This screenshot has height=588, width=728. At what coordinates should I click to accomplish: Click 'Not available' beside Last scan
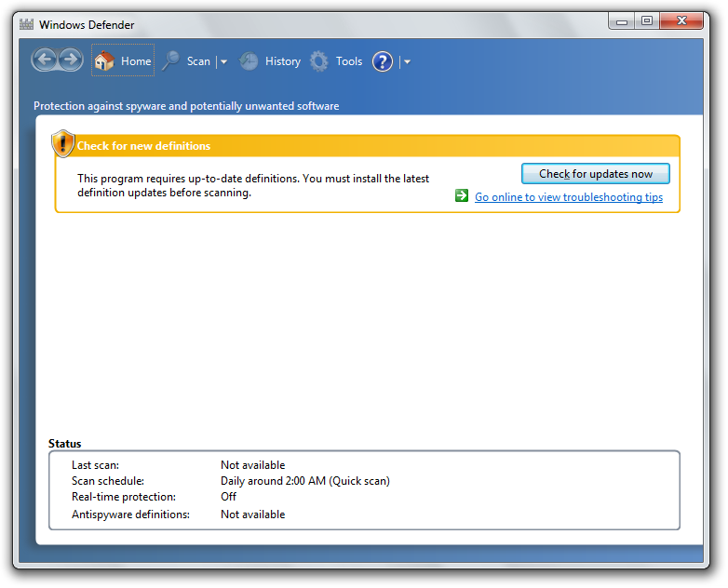click(252, 465)
